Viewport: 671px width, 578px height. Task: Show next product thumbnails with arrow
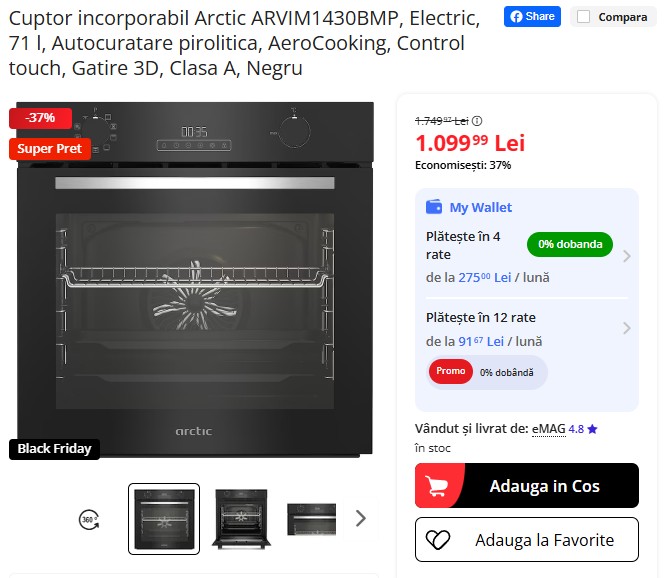(361, 519)
